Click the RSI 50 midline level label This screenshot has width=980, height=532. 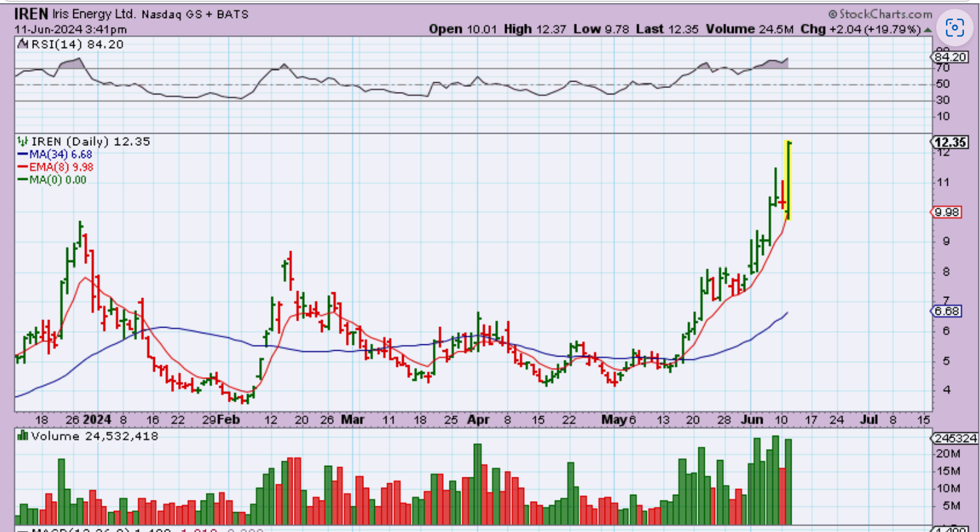coord(943,84)
